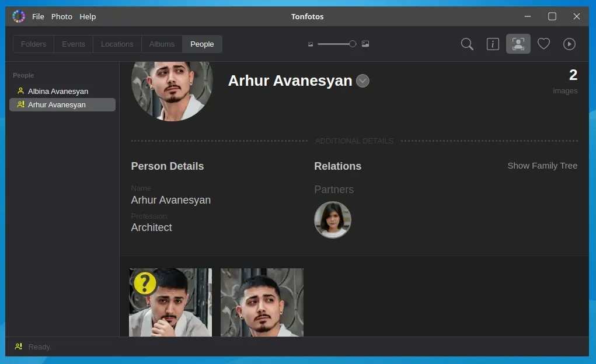Click the yellow question mark badge on photo
This screenshot has width=596, height=364.
point(145,283)
